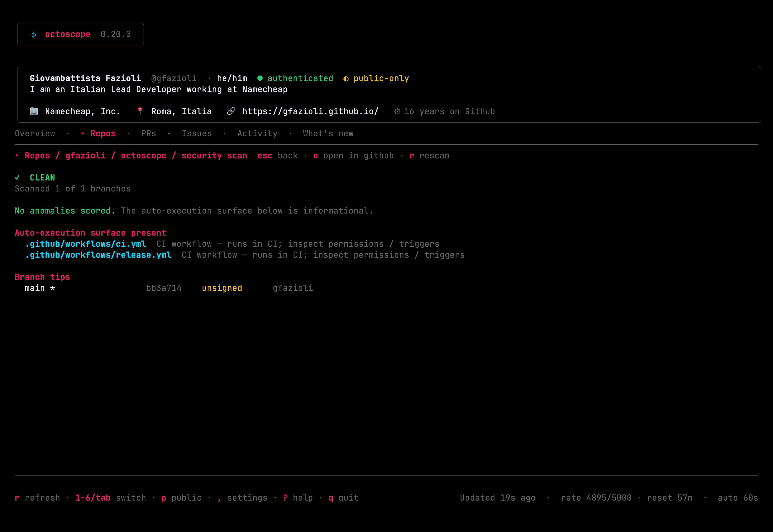Click Giovambattista Fazioli name

[x=85, y=78]
